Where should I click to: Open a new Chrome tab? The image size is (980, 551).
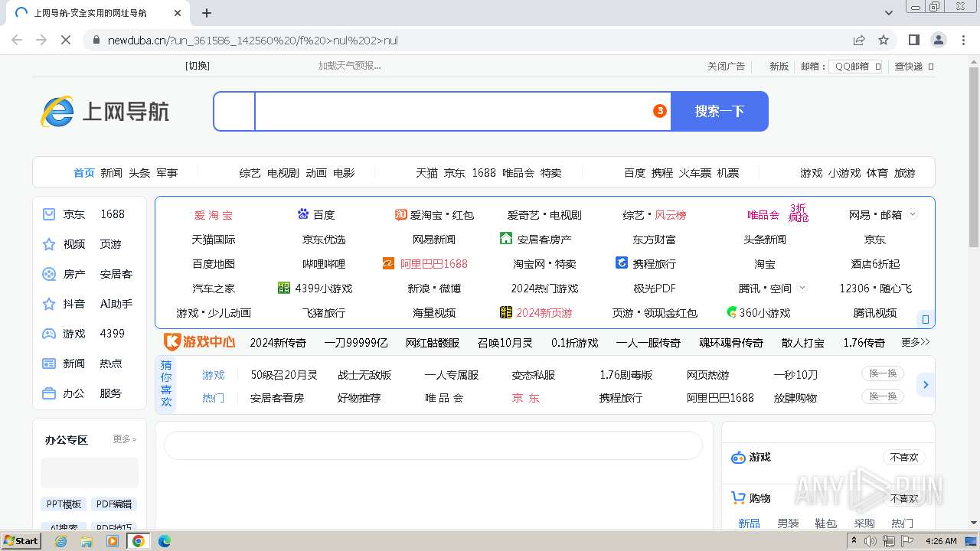[x=206, y=13]
